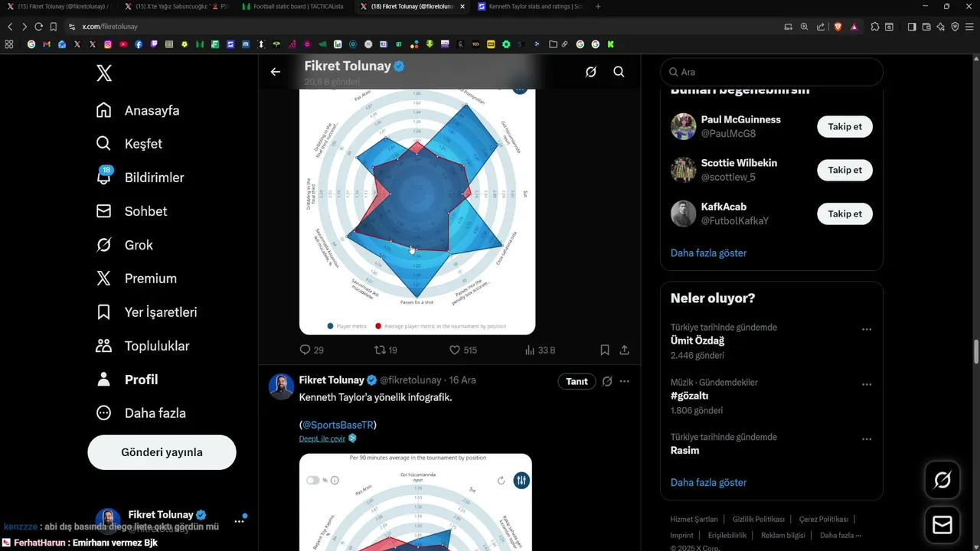Image resolution: width=980 pixels, height=551 pixels.
Task: Open the floating Grok button
Action: (942, 480)
